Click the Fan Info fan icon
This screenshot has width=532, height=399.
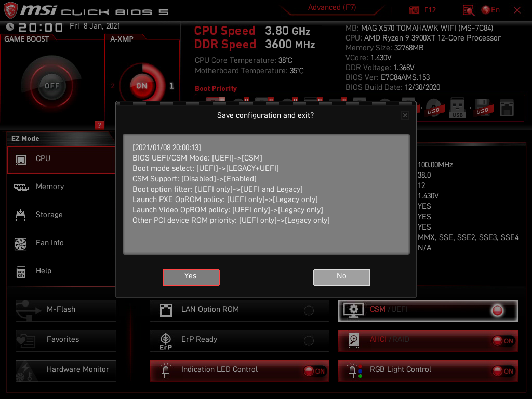21,244
